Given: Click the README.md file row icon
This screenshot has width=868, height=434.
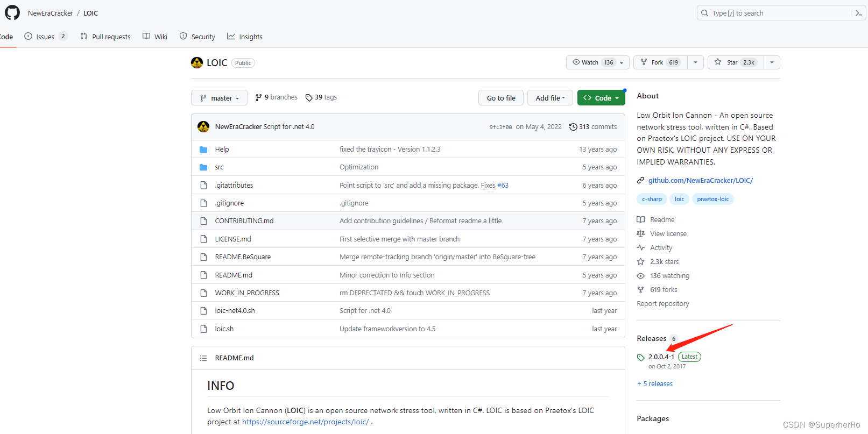Looking at the screenshot, I should pos(203,275).
